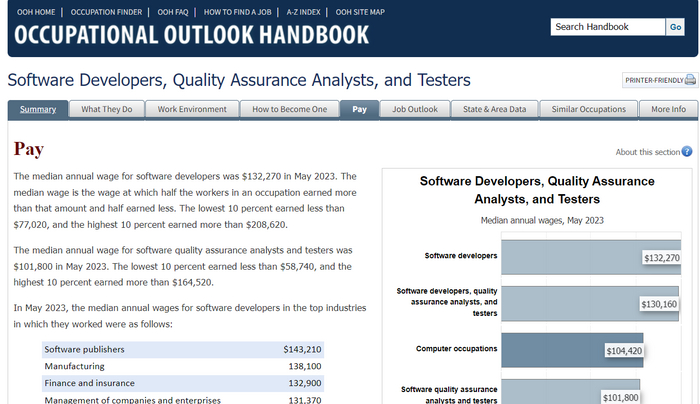Click the Software quality assurance analysts chart label

449,395
